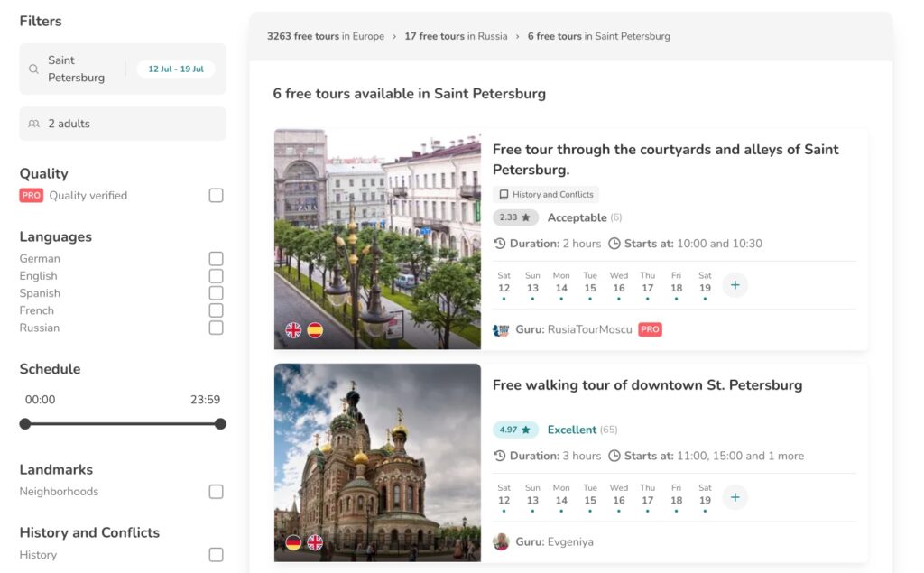Expand more dates with the plus button

click(x=735, y=283)
